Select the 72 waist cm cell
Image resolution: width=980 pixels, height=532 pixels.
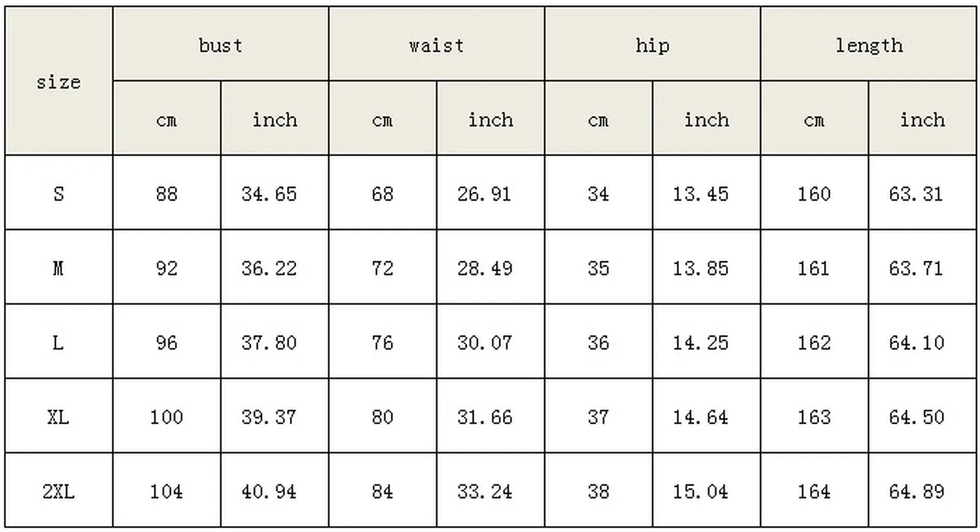pyautogui.click(x=383, y=269)
